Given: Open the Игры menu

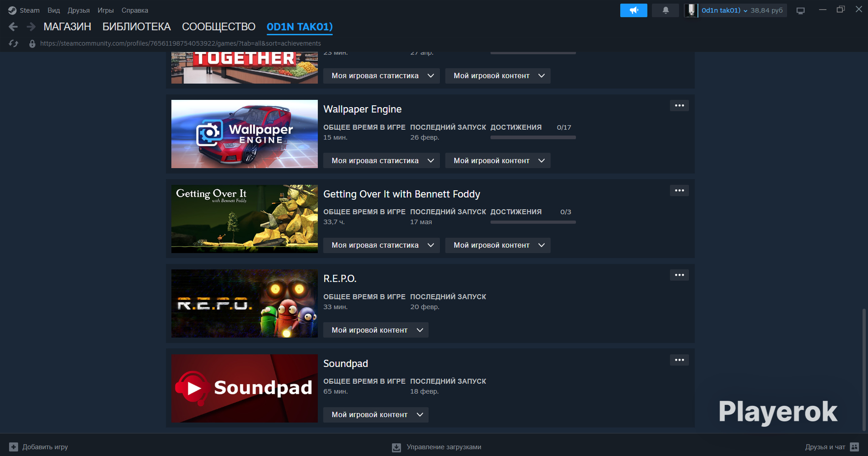Looking at the screenshot, I should pos(105,10).
